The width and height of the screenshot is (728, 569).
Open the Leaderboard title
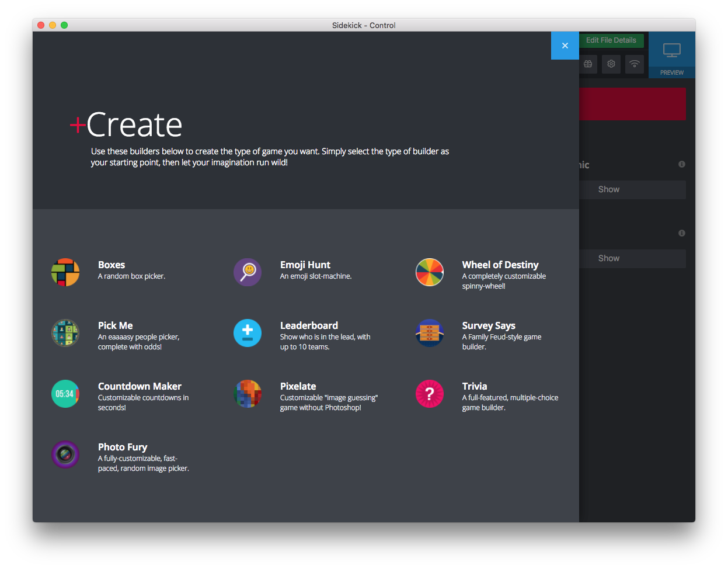point(309,325)
